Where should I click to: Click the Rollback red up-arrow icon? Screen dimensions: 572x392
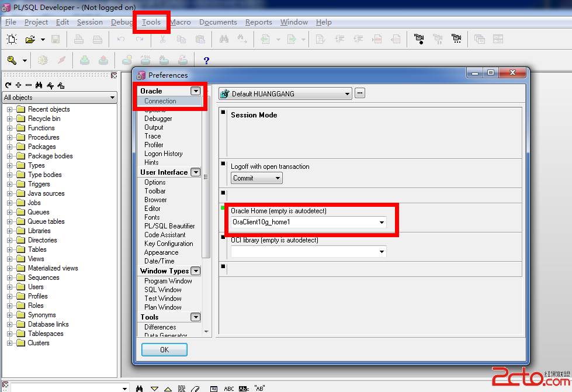tap(103, 60)
